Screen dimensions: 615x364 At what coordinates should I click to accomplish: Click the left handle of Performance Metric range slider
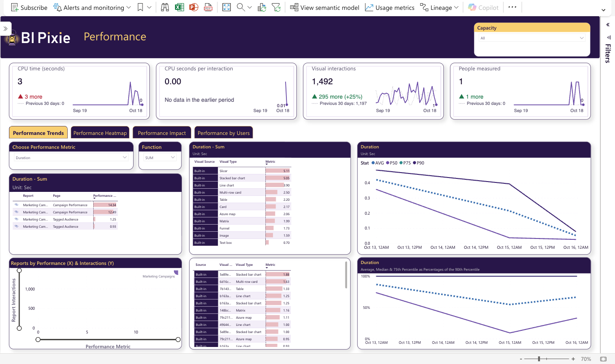click(x=38, y=339)
